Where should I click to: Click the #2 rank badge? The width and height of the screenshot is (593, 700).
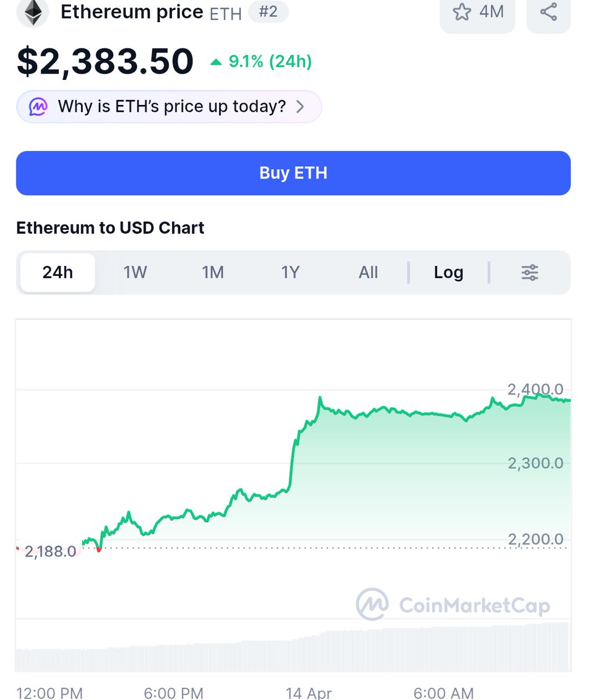point(268,11)
